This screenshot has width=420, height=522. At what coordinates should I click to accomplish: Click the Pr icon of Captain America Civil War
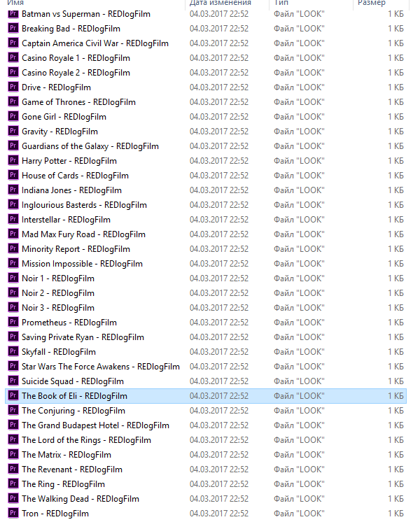tap(13, 43)
